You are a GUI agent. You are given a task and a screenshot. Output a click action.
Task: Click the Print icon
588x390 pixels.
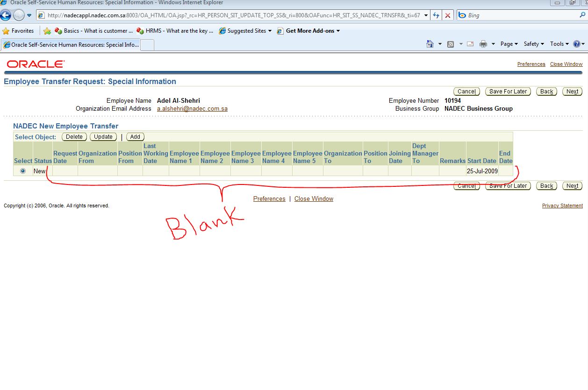pyautogui.click(x=483, y=44)
